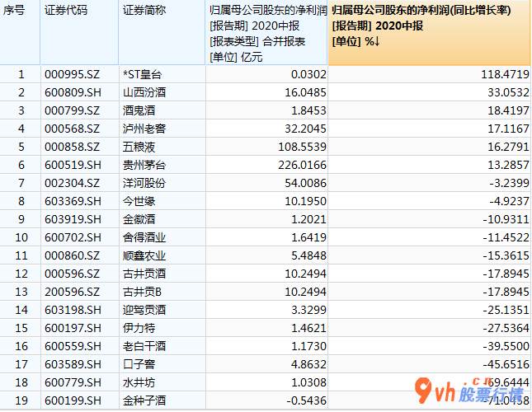Click stock code 000860.SZ
Screen dimensions: 532x412
tap(72, 255)
